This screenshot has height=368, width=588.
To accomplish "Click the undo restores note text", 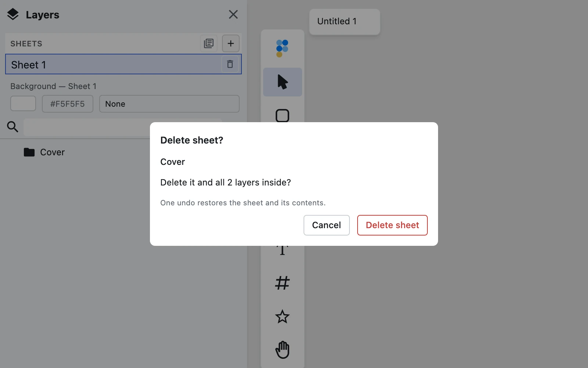I will coord(243,203).
